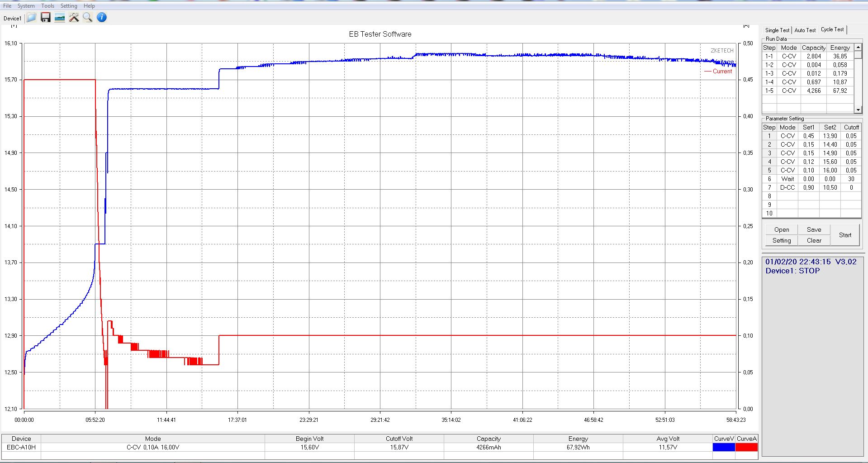The width and height of the screenshot is (868, 463).
Task: Click the empty step 8 mode cell
Action: pyautogui.click(x=787, y=196)
